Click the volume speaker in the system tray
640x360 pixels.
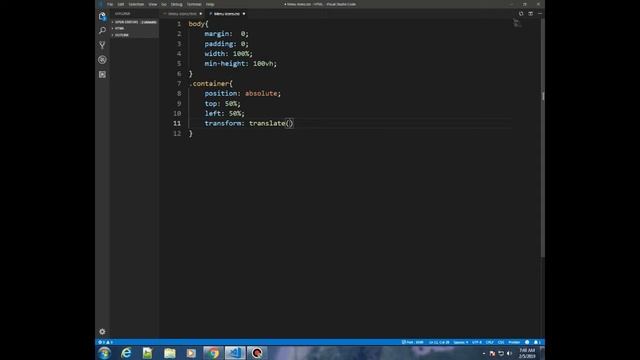click(509, 353)
